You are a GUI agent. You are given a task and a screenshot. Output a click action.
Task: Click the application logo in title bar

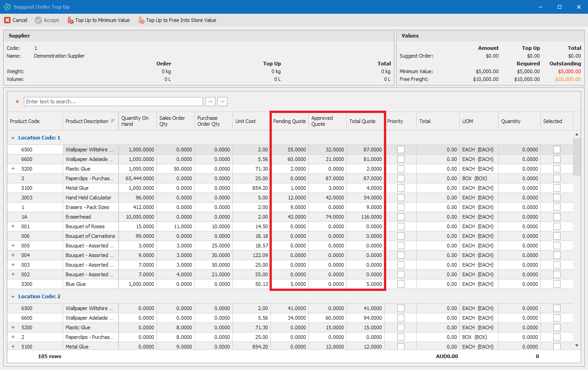7,7
